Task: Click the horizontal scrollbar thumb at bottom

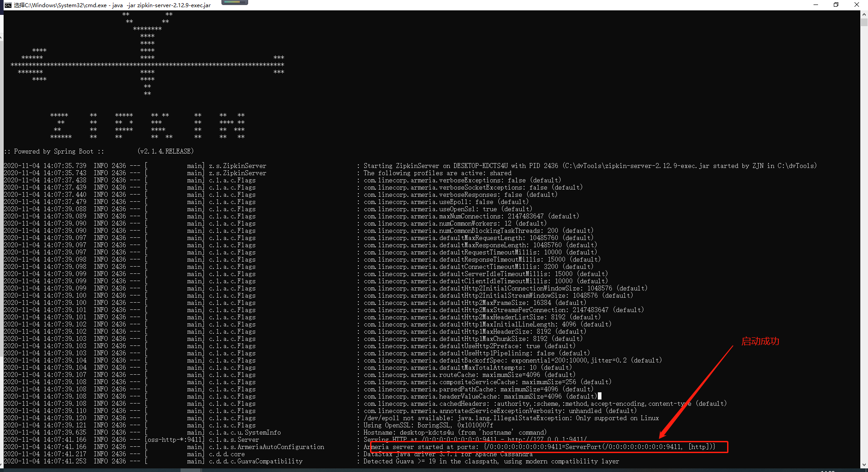Action: pyautogui.click(x=191, y=470)
